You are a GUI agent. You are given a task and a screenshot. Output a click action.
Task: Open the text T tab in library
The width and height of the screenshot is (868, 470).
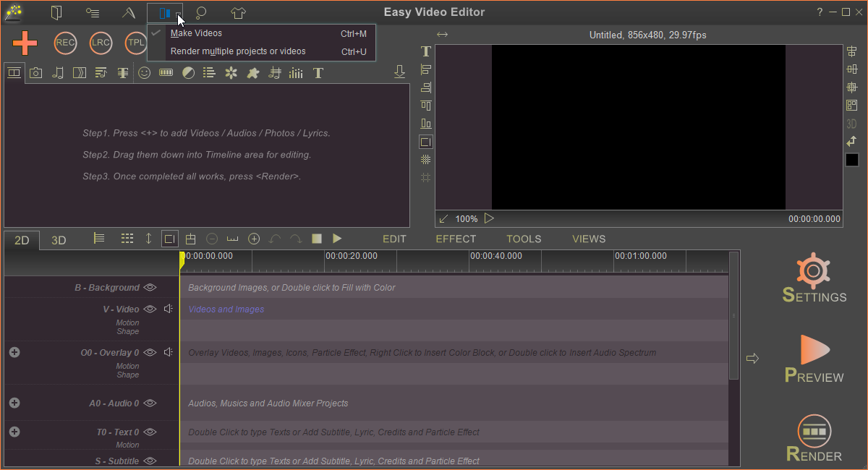pyautogui.click(x=318, y=72)
